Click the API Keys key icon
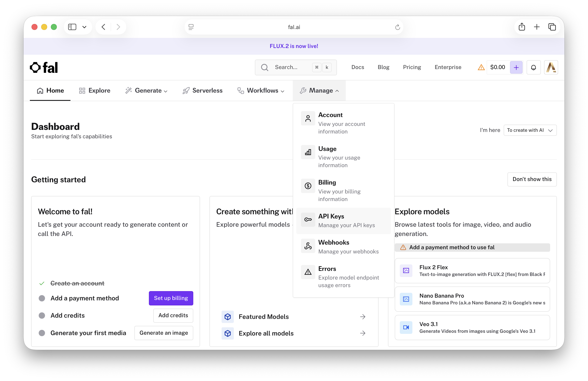Image resolution: width=588 pixels, height=381 pixels. 308,220
